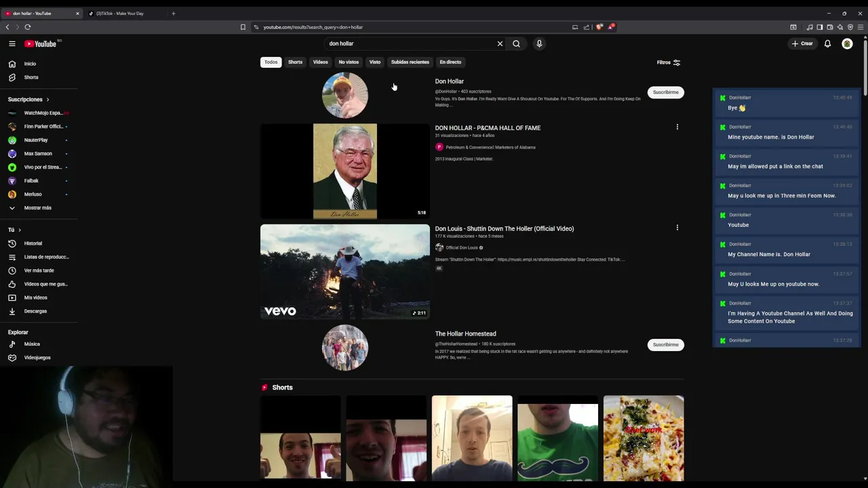Open the Merluso subscription

pos(39,195)
